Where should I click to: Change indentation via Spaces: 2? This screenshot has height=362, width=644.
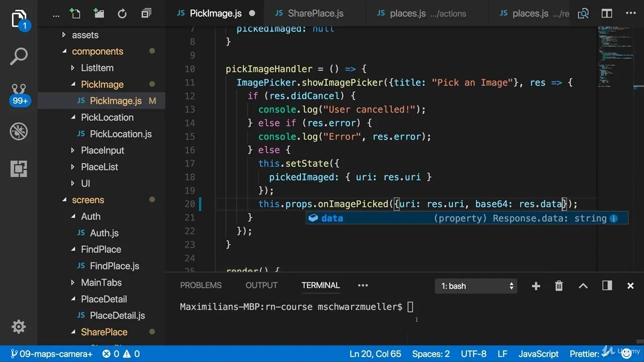[431, 354]
